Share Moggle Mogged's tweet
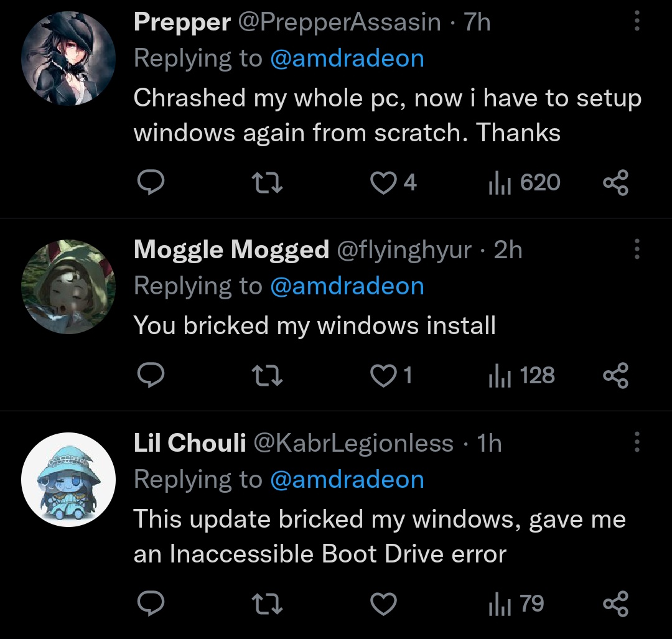Viewport: 672px width, 639px height. [616, 375]
